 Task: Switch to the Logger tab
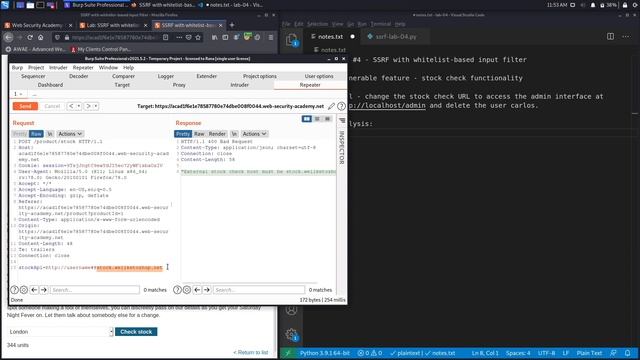coord(166,76)
